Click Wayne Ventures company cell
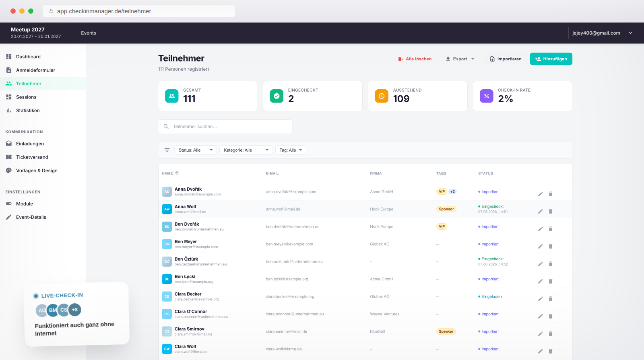644x360 pixels. (385, 314)
